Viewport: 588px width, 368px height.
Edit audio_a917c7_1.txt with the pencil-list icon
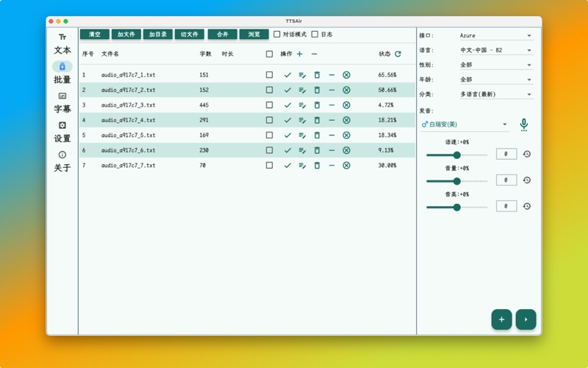coord(302,75)
